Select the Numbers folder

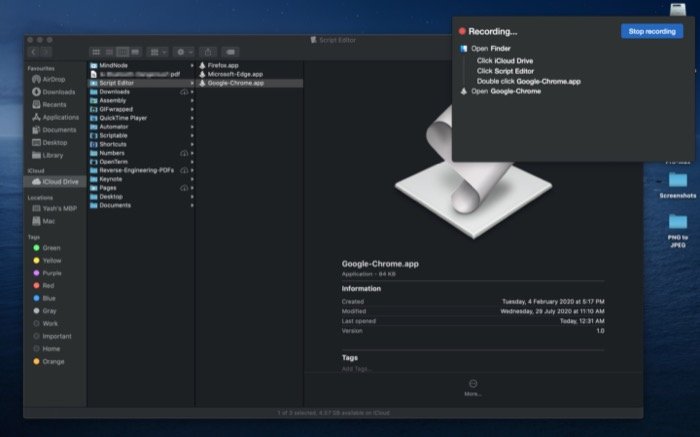pyautogui.click(x=142, y=153)
